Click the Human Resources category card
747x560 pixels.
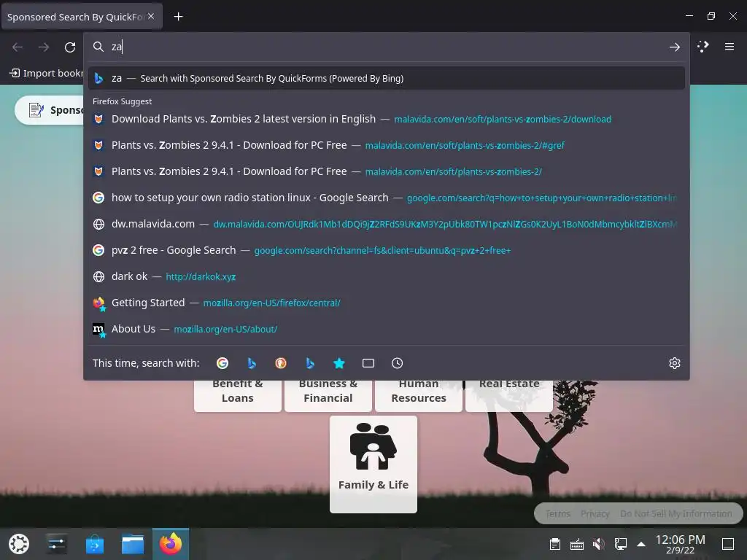click(418, 395)
